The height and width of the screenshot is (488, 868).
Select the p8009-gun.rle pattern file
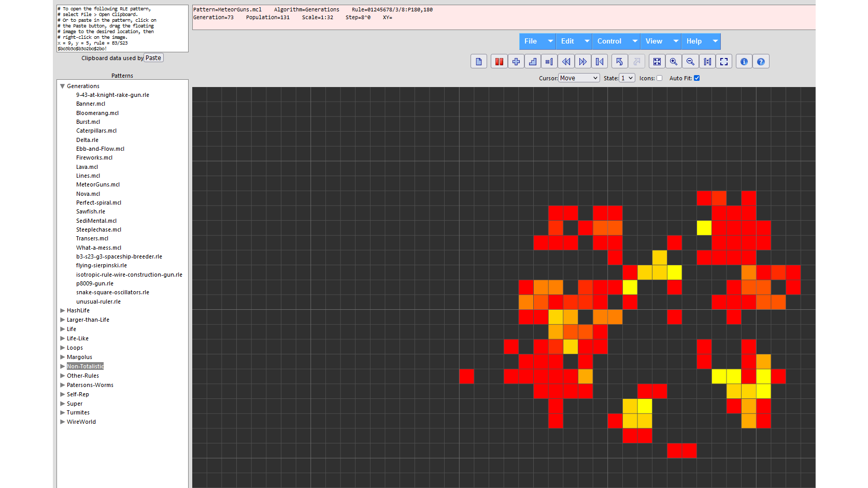coord(95,284)
